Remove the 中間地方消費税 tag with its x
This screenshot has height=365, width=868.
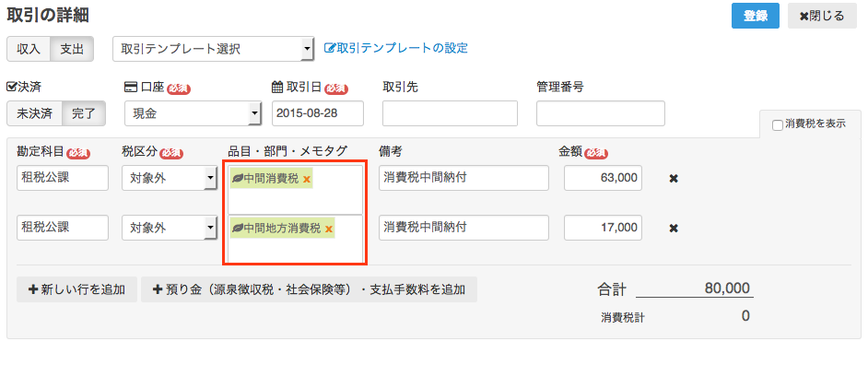329,229
